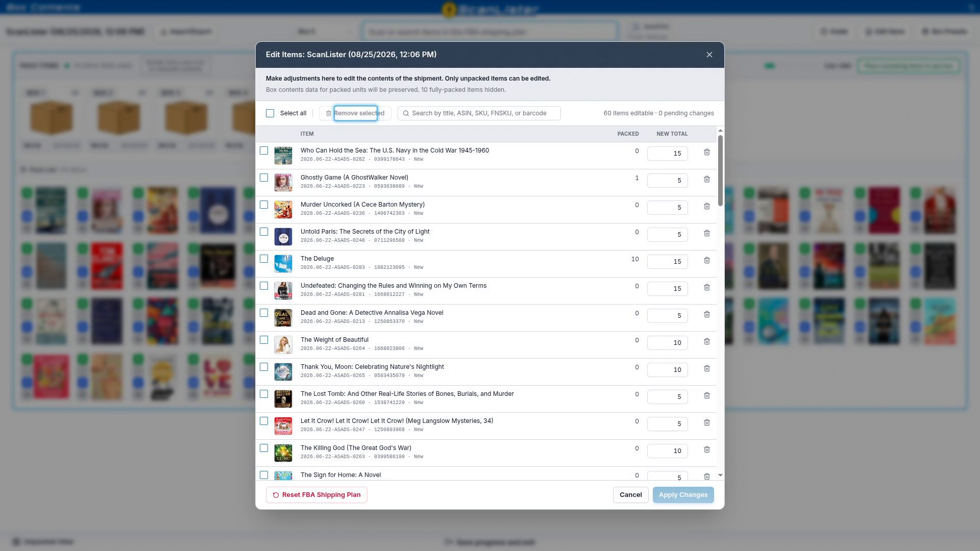Image resolution: width=980 pixels, height=551 pixels.
Task: Click the new total field for The Deluge
Action: pos(667,262)
